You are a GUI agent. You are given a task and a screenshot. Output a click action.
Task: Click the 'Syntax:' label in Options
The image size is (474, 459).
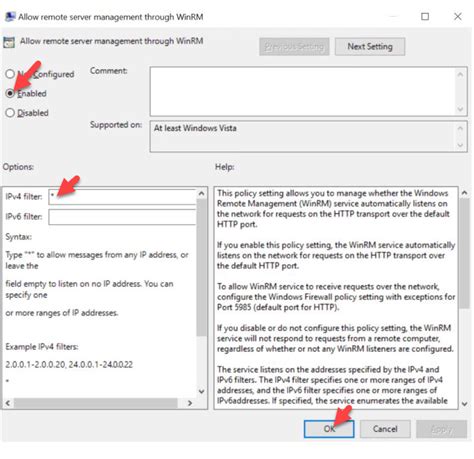pyautogui.click(x=19, y=237)
